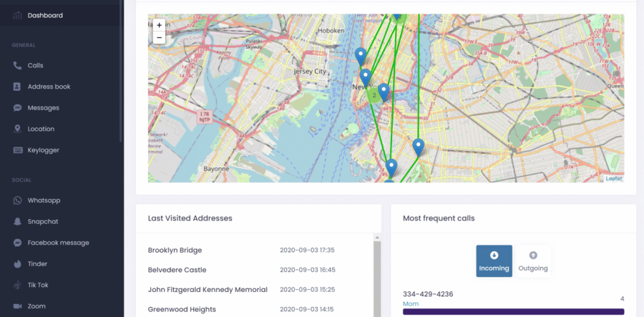Open the Facebook message section
The image size is (644, 317).
tap(58, 243)
